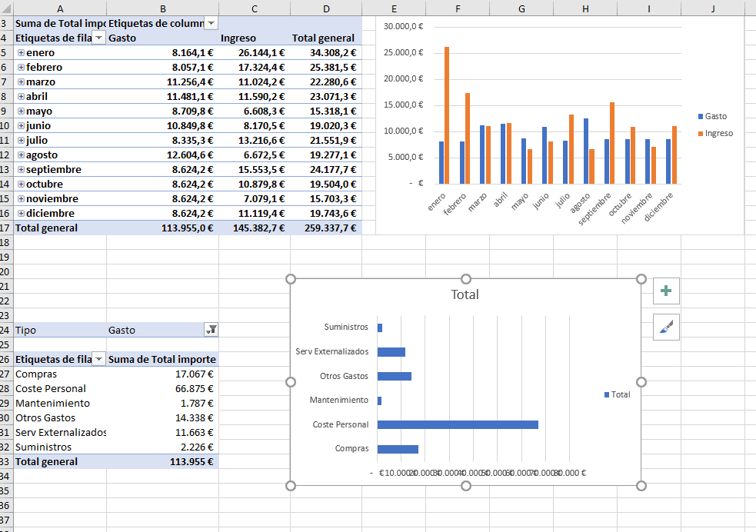Screen dimensions: 756x532
Task: Select column E header
Action: tap(394, 8)
